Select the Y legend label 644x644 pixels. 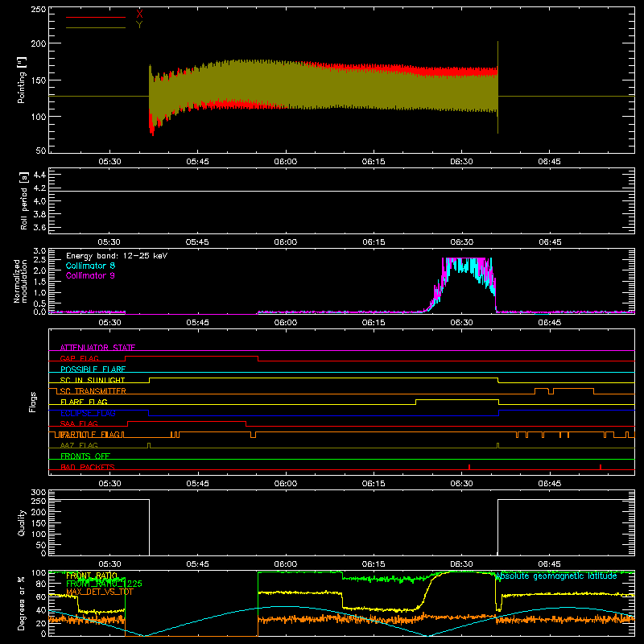coord(139,25)
